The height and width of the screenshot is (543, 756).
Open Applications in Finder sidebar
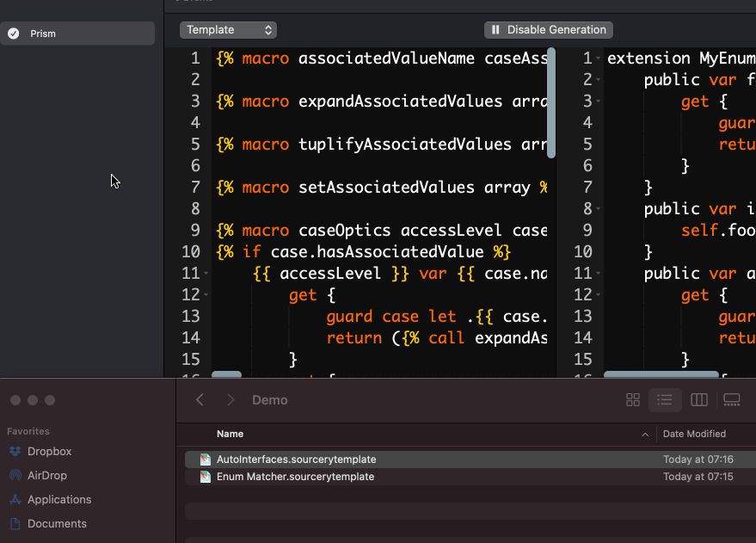[58, 500]
